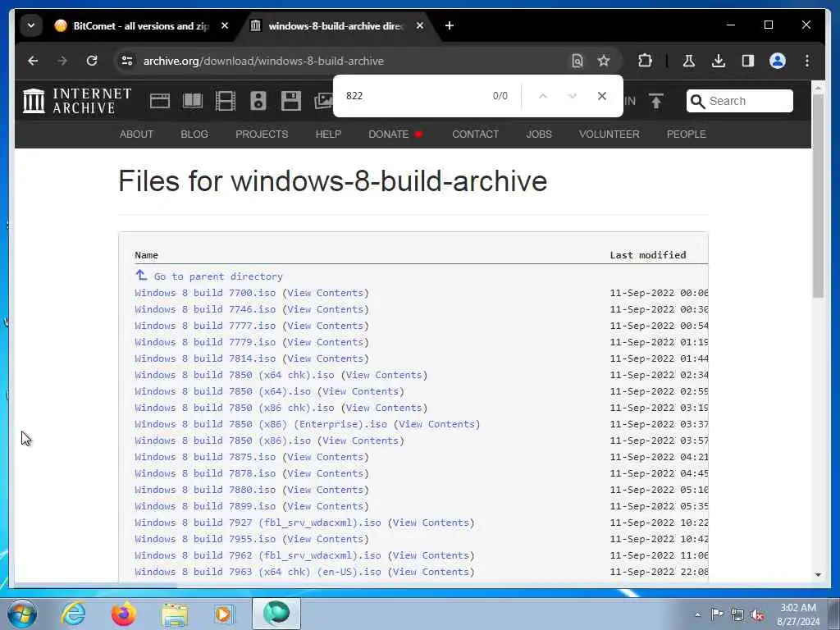840x630 pixels.
Task: Click the Last modified column header
Action: point(648,255)
